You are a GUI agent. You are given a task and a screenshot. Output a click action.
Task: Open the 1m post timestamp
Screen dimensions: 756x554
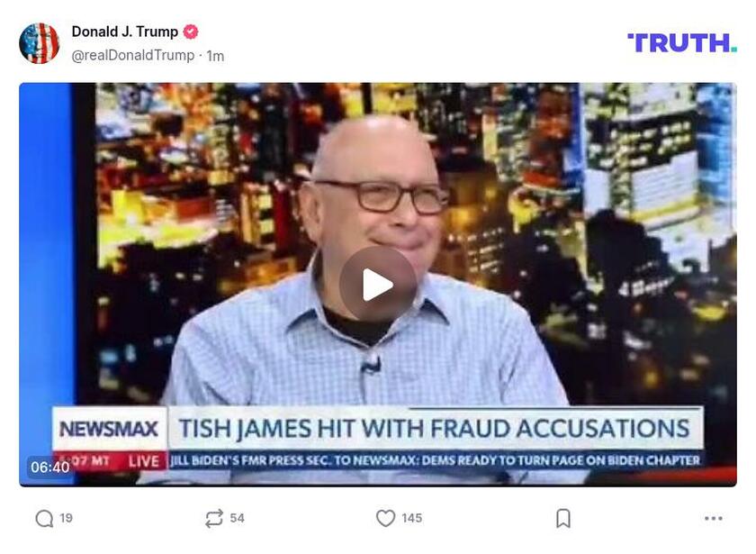(x=215, y=56)
